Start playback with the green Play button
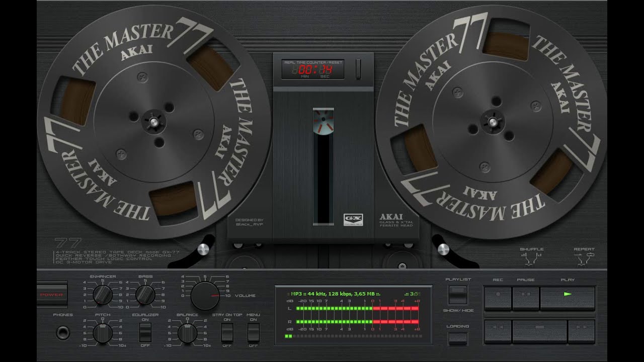Screen dimensions: 644x362 coord(568,298)
